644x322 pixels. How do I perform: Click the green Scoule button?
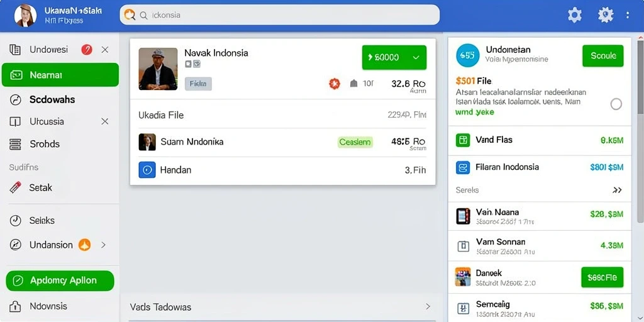point(603,56)
